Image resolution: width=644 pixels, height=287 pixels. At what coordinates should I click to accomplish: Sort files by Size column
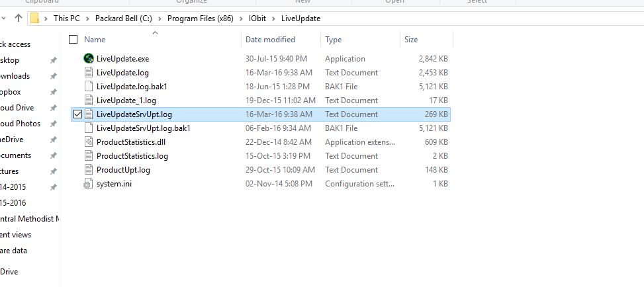click(x=411, y=40)
